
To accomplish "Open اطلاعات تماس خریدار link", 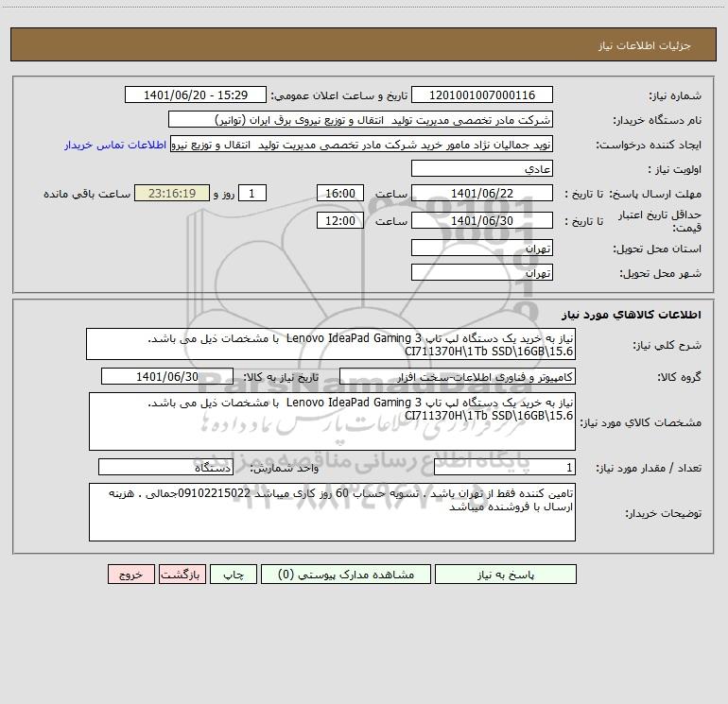I will pos(115,145).
